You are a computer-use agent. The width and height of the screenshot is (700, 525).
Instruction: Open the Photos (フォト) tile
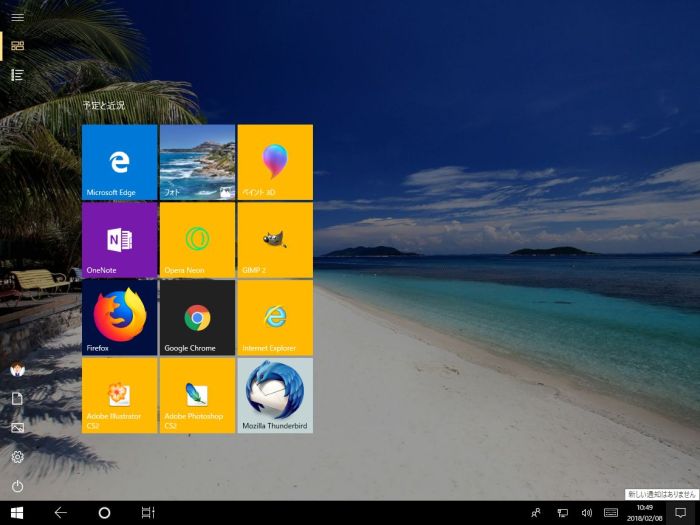click(197, 162)
